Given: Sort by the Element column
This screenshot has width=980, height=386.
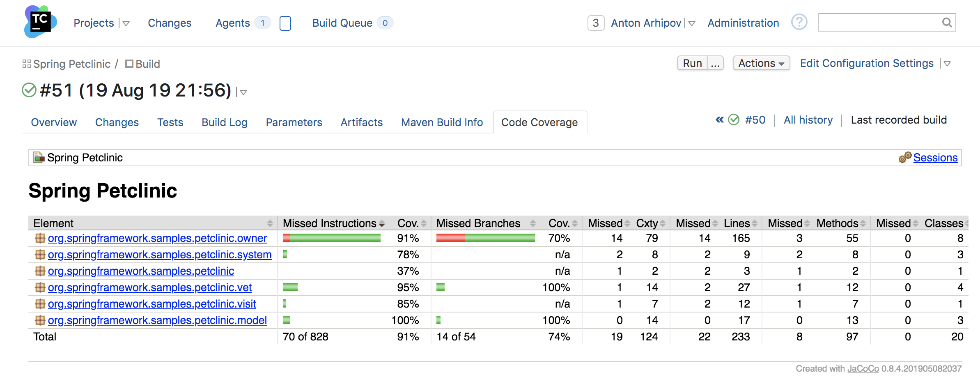Looking at the screenshot, I should pos(153,223).
